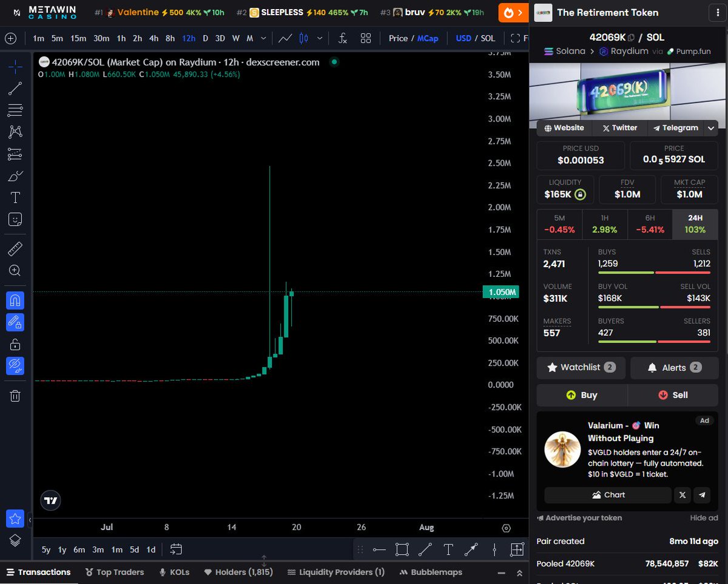This screenshot has height=584, width=728.
Task: Select the XABCD pattern tool
Action: pyautogui.click(x=15, y=132)
